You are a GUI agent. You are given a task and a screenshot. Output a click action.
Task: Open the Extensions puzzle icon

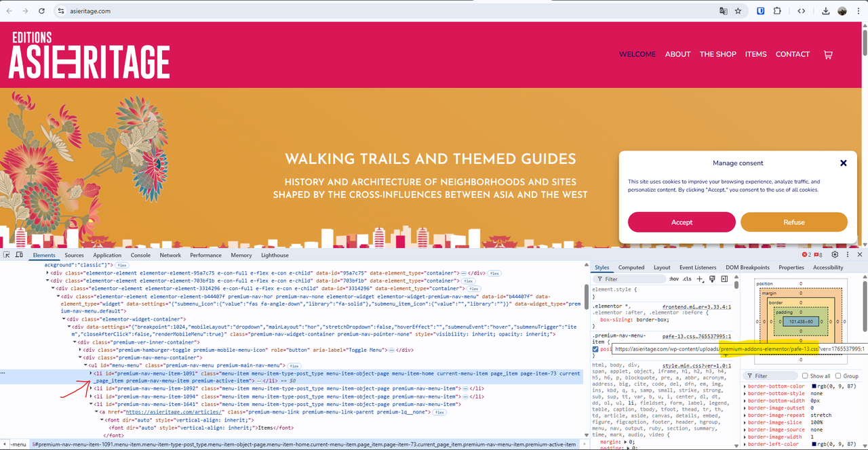point(777,11)
